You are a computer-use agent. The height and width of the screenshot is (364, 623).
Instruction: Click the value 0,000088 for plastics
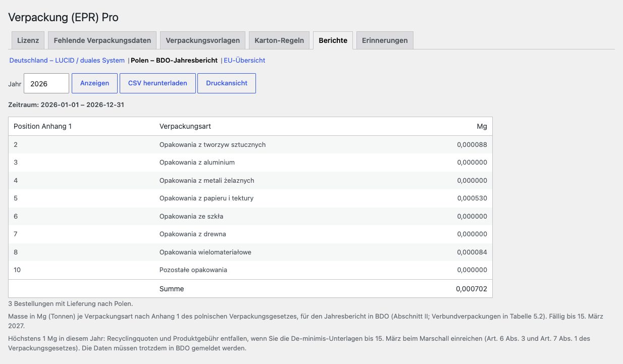pos(472,145)
